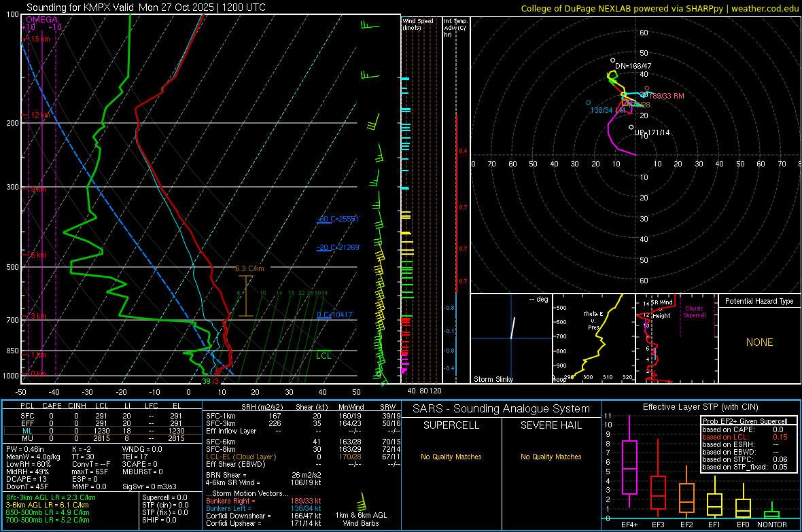Select the NONE hazard type text
This screenshot has height=532, width=802.
point(759,342)
